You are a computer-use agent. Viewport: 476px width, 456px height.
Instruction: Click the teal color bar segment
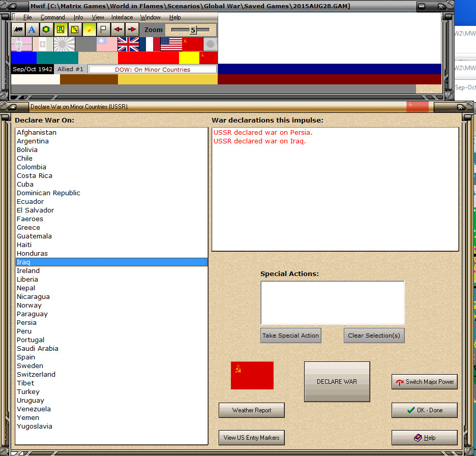click(57, 58)
